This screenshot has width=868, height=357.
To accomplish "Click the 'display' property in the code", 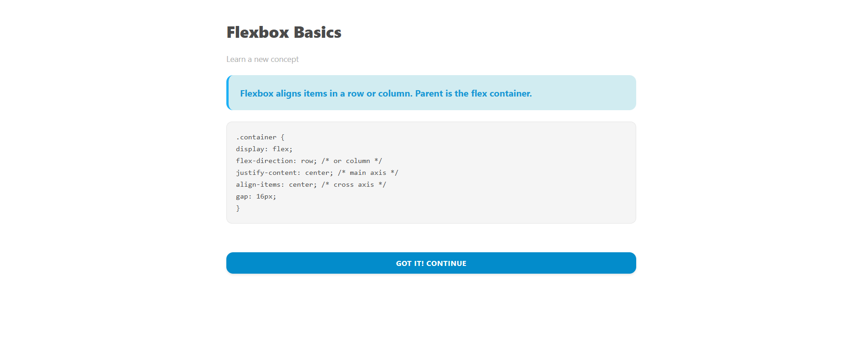I will point(250,149).
